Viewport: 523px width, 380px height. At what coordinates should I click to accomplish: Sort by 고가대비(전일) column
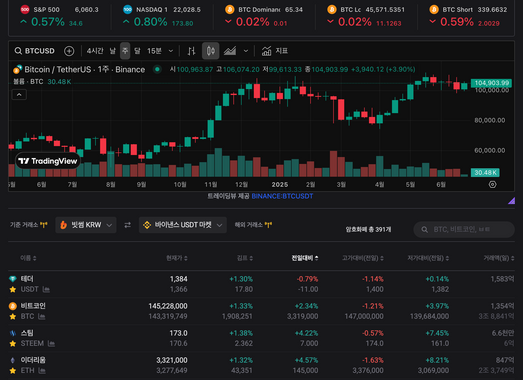pos(363,258)
